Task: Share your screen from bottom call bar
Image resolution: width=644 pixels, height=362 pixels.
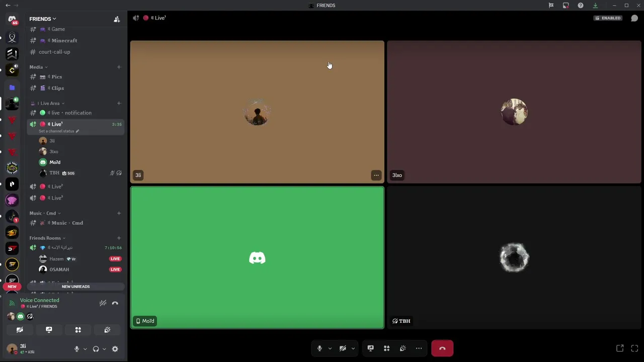Action: (x=370, y=348)
